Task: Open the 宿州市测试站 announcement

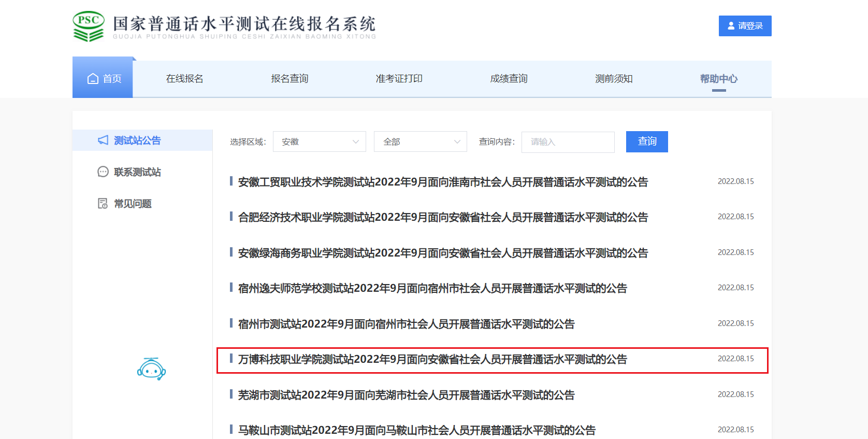Action: tap(406, 324)
